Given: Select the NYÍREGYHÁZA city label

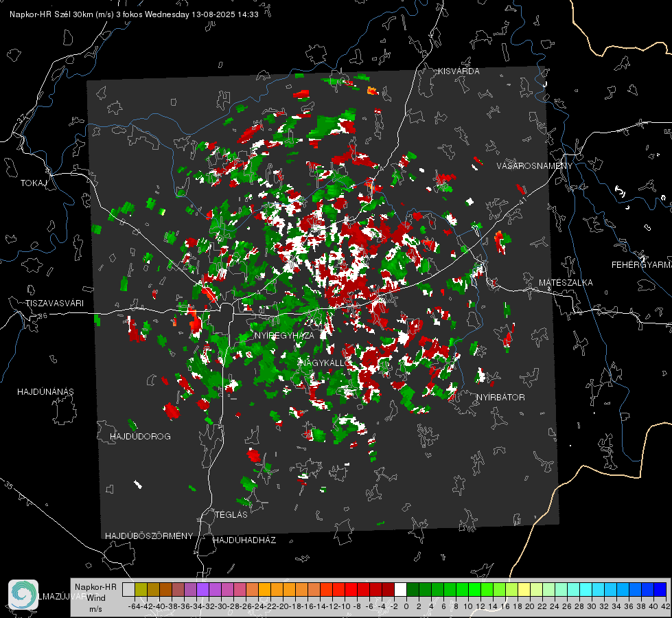Looking at the screenshot, I should coord(284,335).
